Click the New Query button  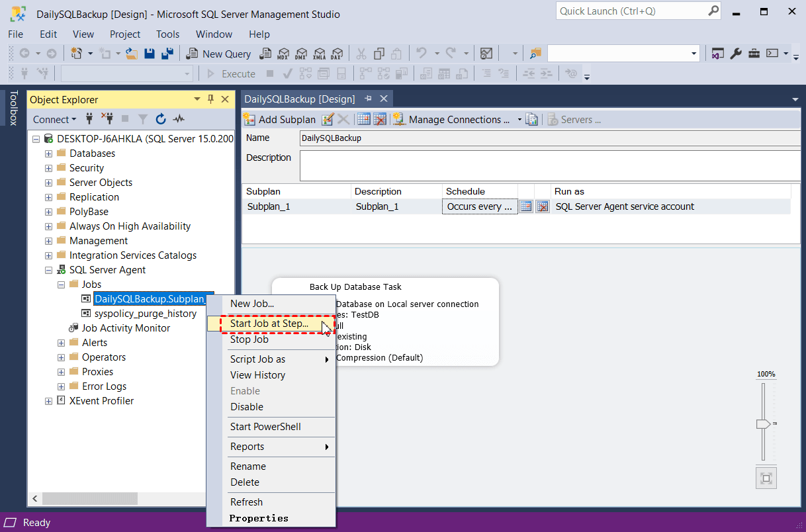click(219, 54)
